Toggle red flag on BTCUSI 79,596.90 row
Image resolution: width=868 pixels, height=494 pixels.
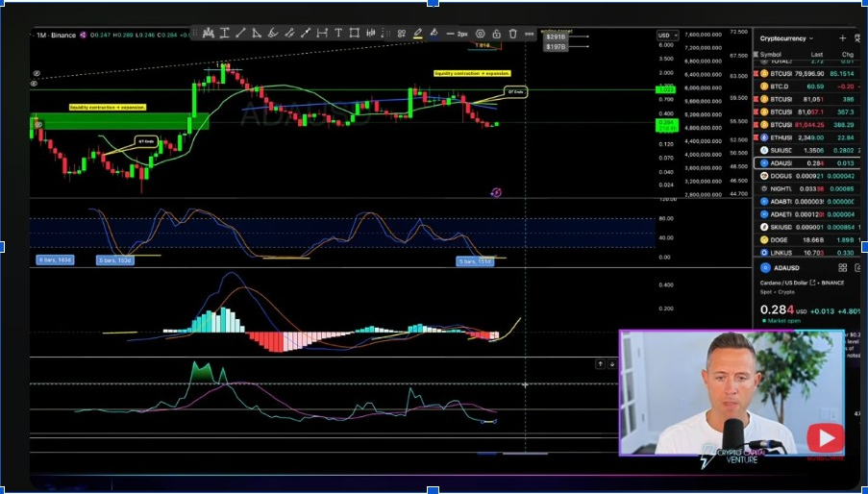(x=756, y=74)
